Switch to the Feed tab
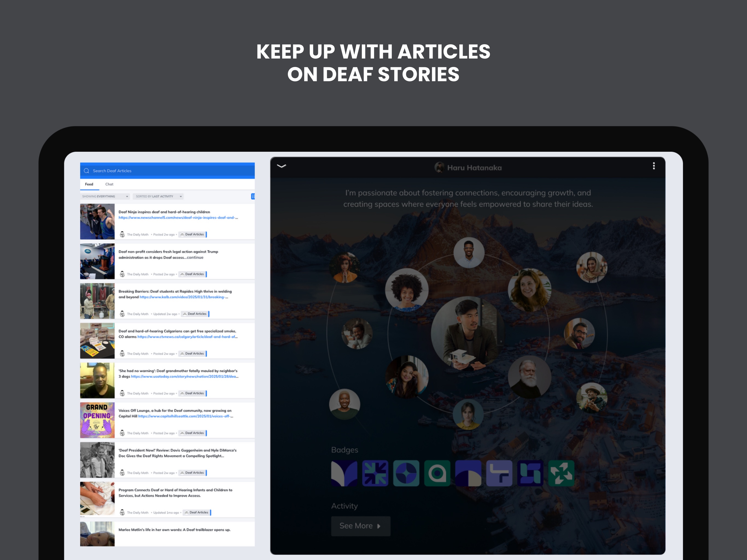 pyautogui.click(x=89, y=184)
